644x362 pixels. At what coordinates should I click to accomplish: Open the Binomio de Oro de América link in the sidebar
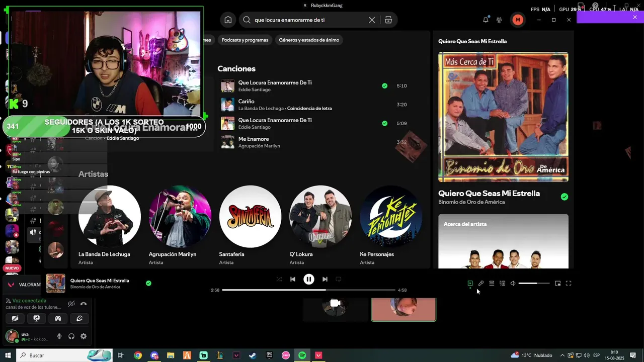click(471, 202)
